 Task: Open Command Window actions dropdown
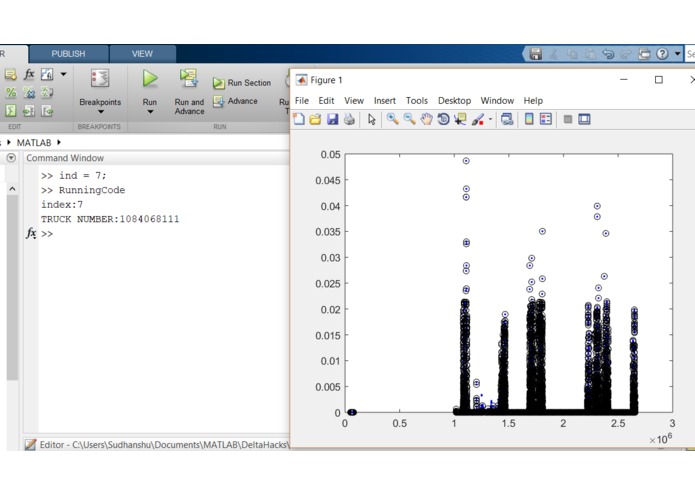point(12,158)
